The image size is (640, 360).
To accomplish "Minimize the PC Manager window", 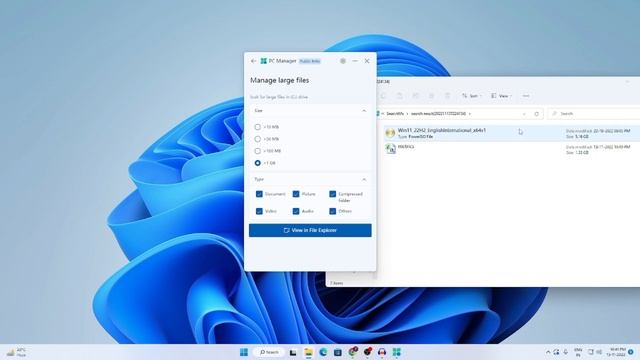I will [x=355, y=61].
